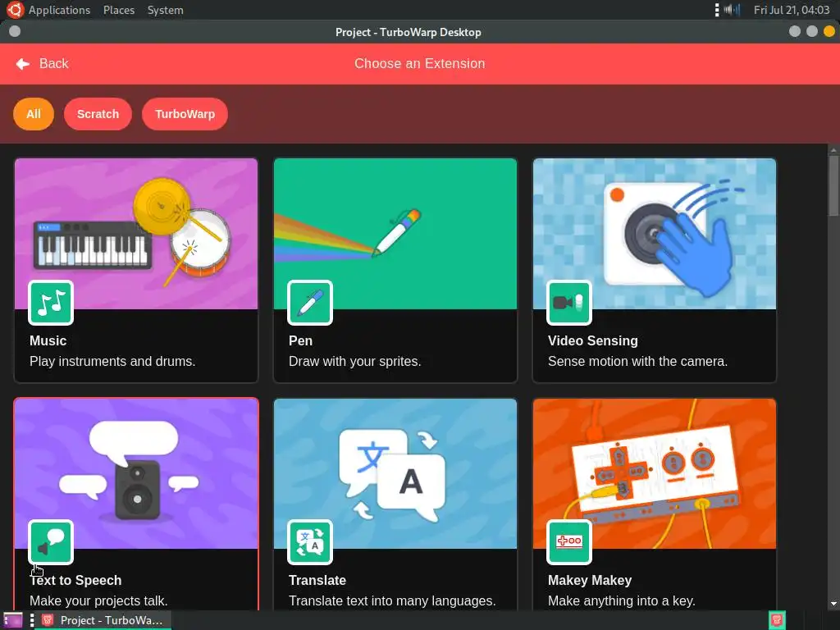This screenshot has width=840, height=630.
Task: Click the volume indicator in system tray
Action: (x=732, y=10)
